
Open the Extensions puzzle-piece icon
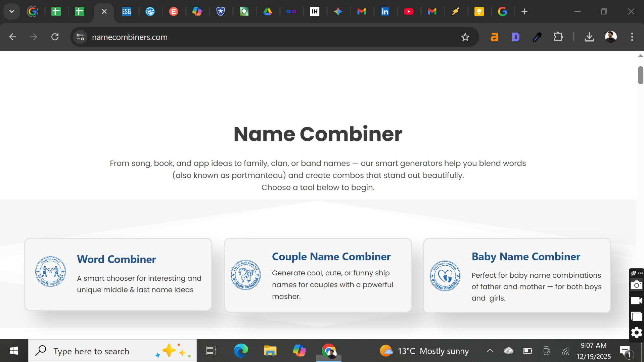coord(558,37)
